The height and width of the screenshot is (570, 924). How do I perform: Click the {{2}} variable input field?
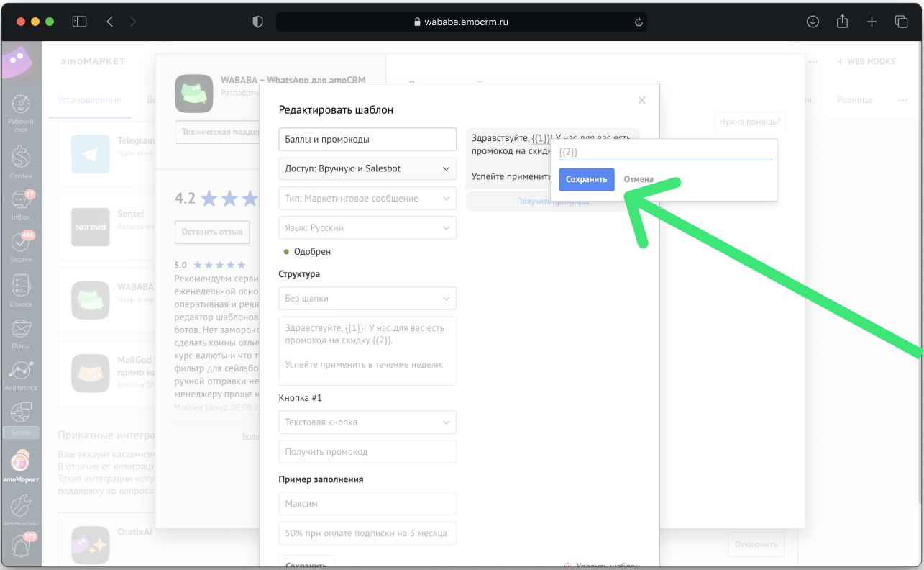coord(665,152)
